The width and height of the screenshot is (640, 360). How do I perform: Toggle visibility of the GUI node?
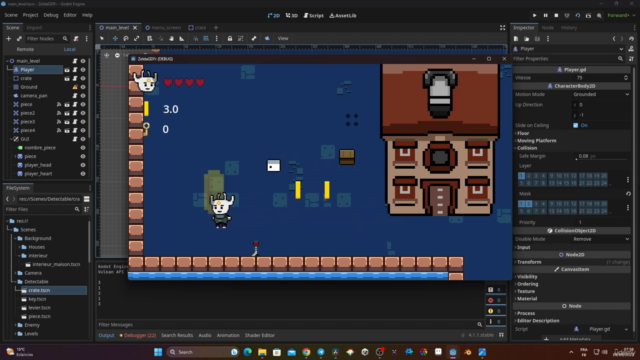tap(83, 139)
